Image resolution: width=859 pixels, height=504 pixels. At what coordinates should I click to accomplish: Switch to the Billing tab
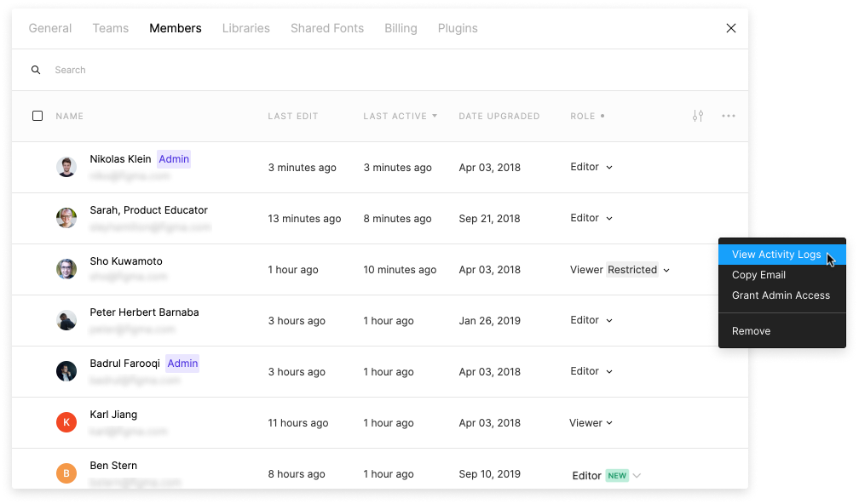[401, 28]
